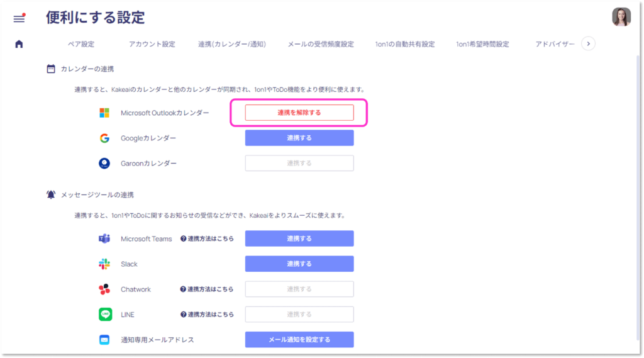Click 連携する for Slack
This screenshot has height=358, width=644.
(299, 264)
